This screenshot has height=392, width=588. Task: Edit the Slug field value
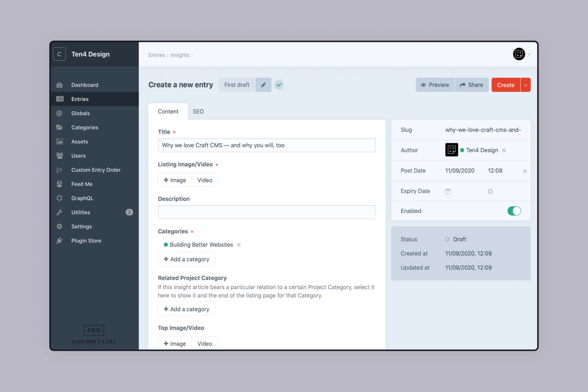click(x=483, y=130)
